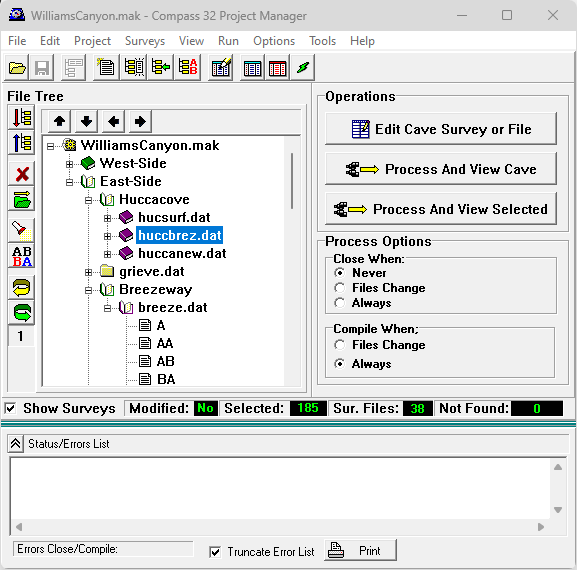The height and width of the screenshot is (570, 577).
Task: Expand the hucsurf.dat node
Action: [x=107, y=218]
